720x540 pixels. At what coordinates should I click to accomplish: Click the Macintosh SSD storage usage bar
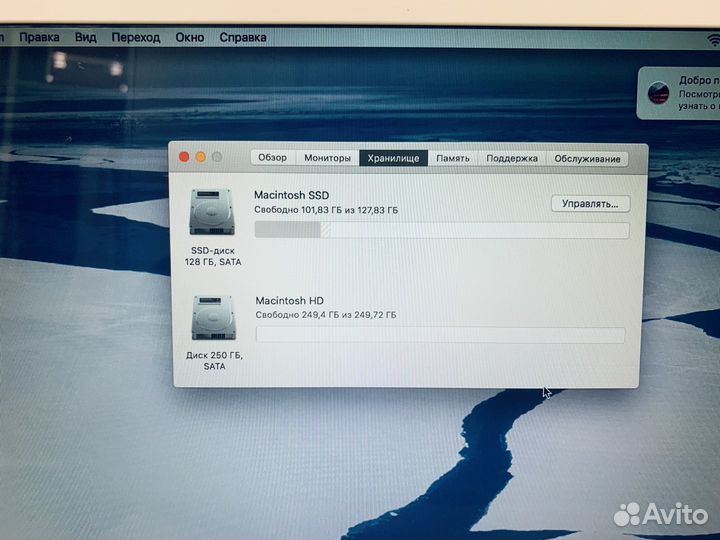(442, 230)
